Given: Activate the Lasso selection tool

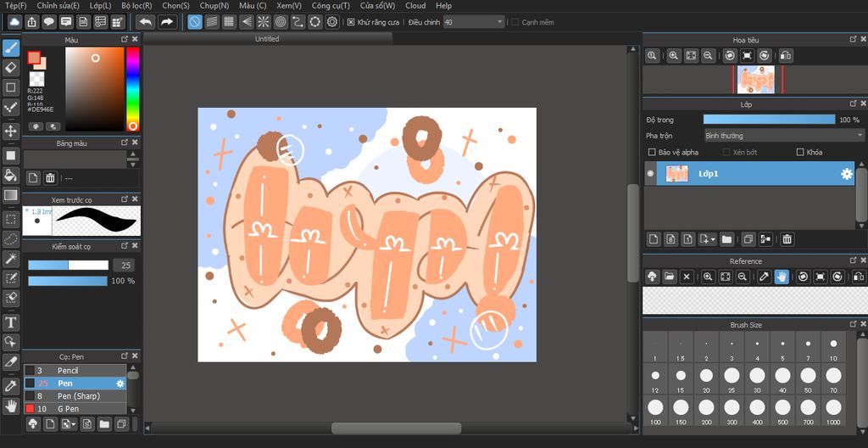Looking at the screenshot, I should 11,239.
